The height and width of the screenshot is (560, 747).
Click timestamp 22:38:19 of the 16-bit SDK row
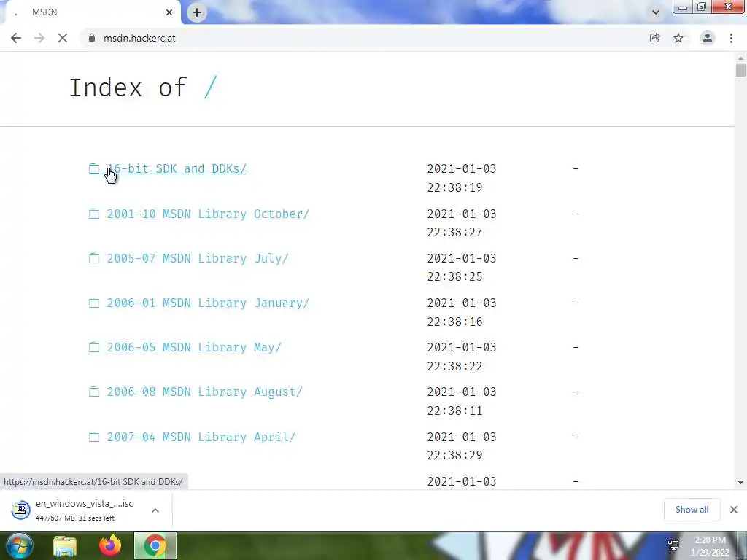(455, 187)
